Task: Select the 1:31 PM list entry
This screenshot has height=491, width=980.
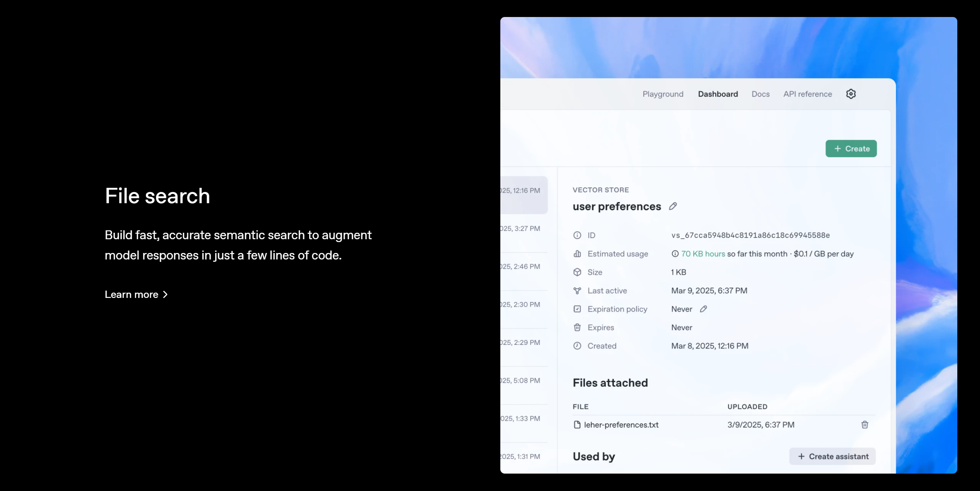Action: pos(524,458)
